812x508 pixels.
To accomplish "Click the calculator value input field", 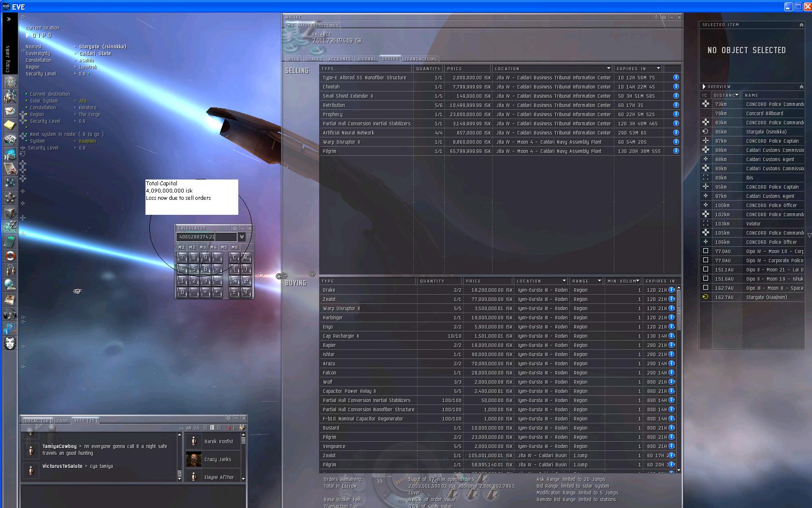I will pyautogui.click(x=206, y=237).
